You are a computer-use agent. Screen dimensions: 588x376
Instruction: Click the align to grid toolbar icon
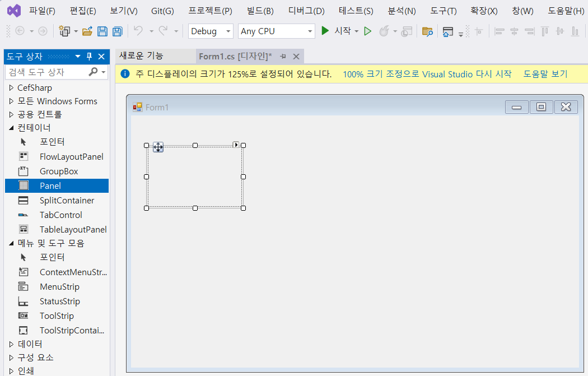(479, 31)
